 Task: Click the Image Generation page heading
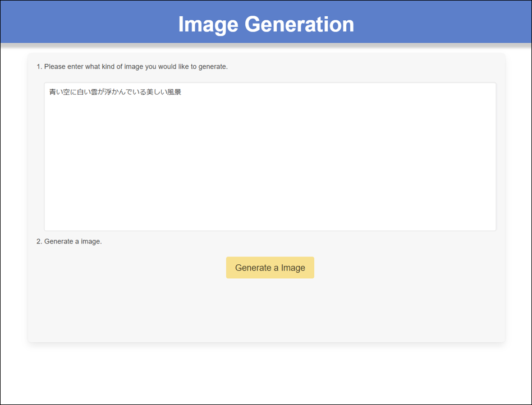tap(266, 24)
